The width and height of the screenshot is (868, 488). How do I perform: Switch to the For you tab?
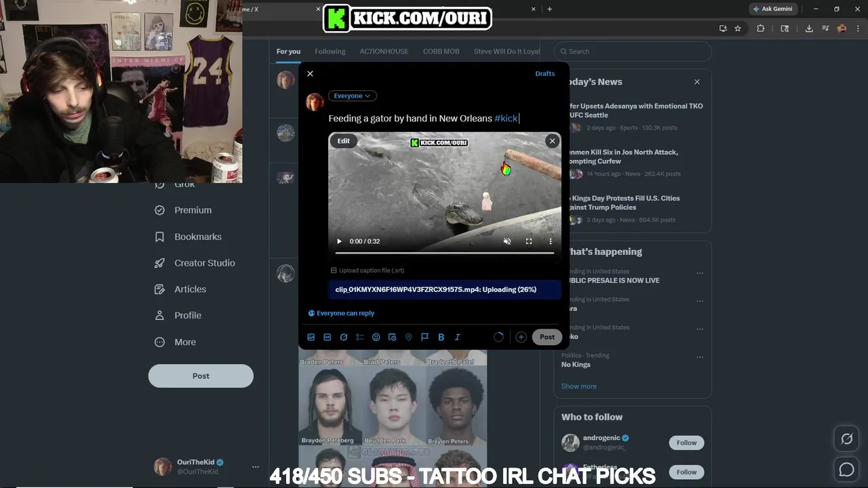(288, 52)
